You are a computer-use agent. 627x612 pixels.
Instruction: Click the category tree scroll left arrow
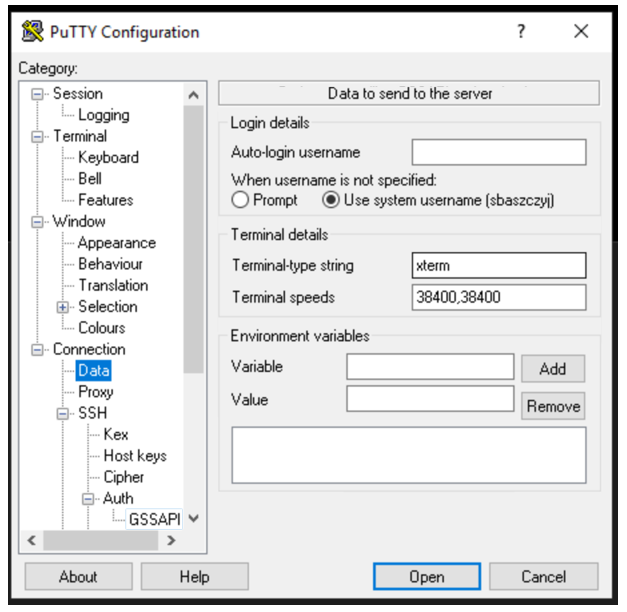pos(32,540)
